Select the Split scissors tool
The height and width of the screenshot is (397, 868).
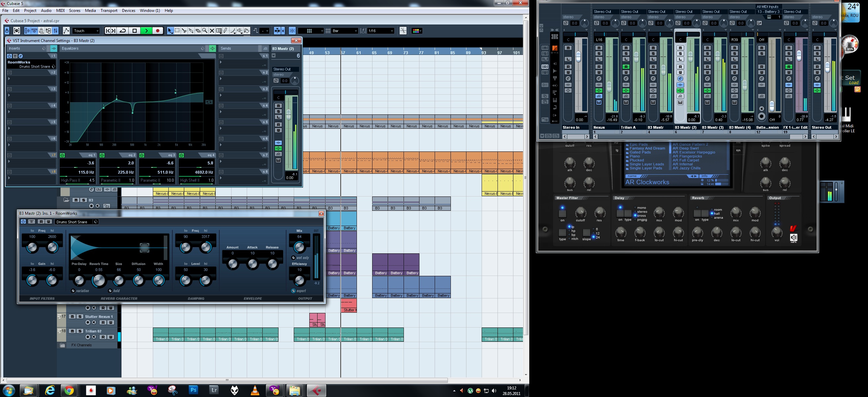coord(184,31)
